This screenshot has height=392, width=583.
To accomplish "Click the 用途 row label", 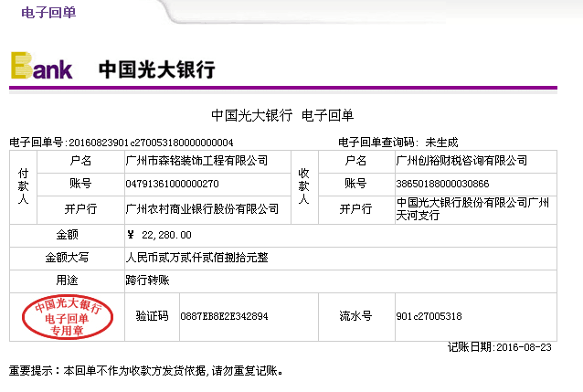I will click(67, 280).
